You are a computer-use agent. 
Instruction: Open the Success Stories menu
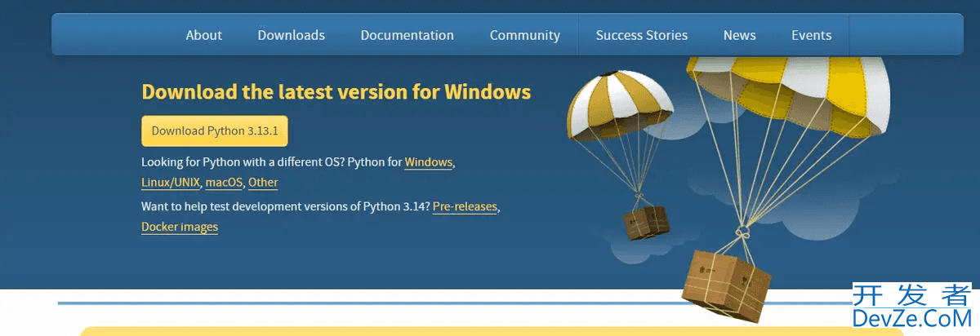pyautogui.click(x=642, y=35)
